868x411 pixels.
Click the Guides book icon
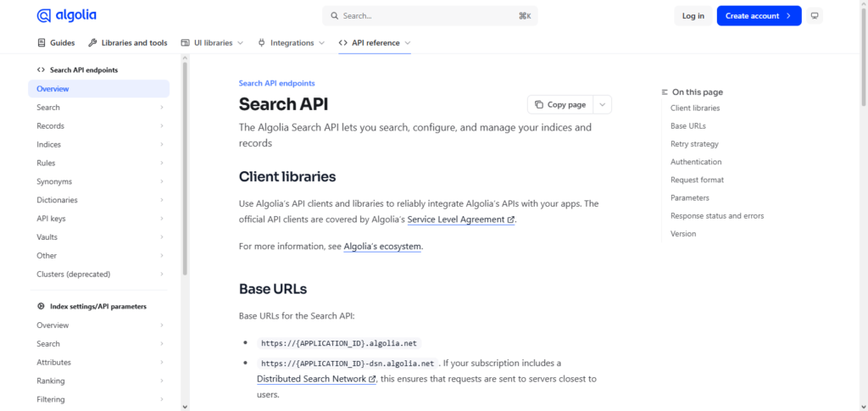pos(42,42)
